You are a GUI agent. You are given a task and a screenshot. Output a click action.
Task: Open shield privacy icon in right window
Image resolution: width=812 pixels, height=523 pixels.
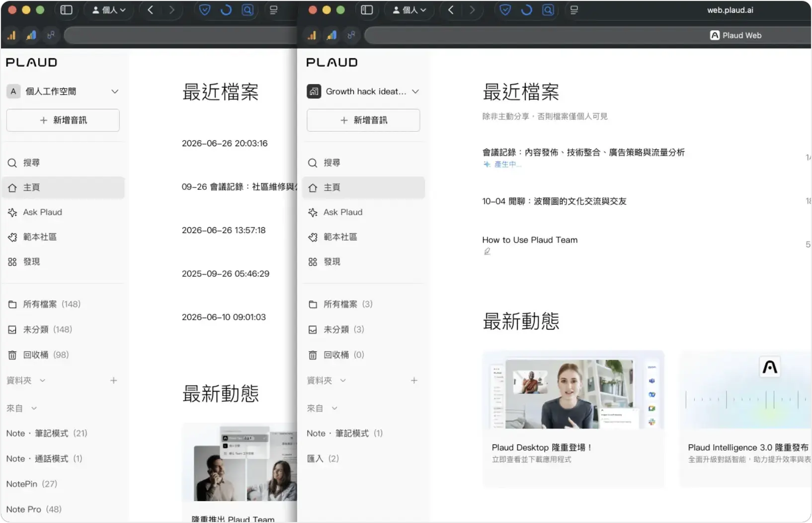505,10
